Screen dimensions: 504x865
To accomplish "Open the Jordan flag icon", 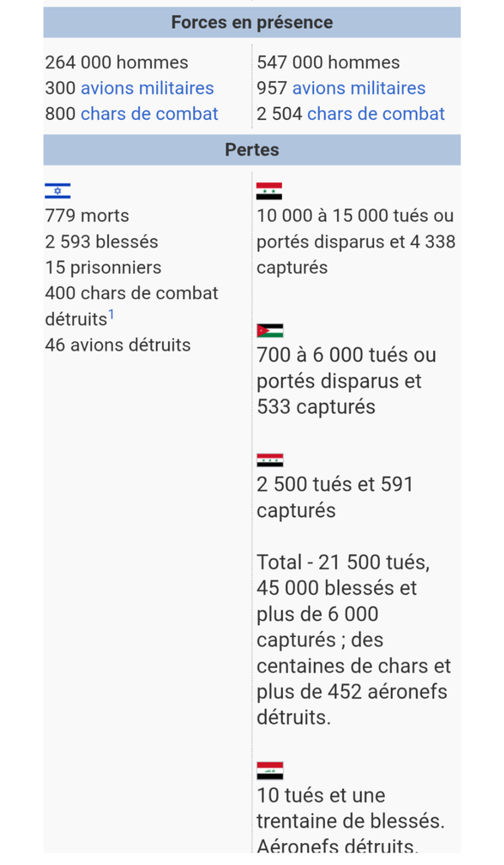I will [269, 330].
